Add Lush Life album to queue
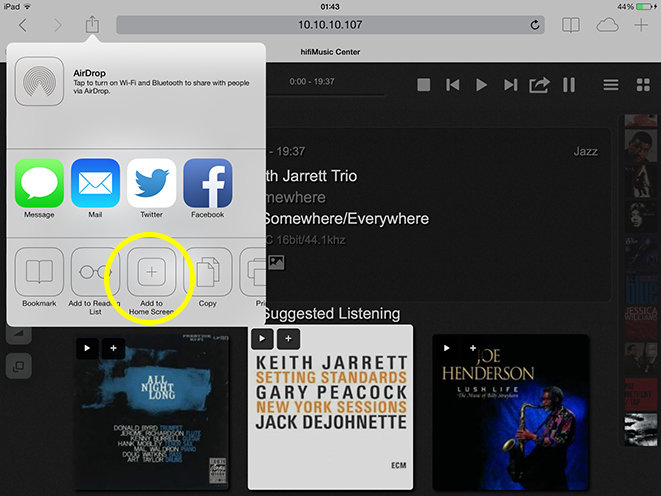 pos(473,348)
